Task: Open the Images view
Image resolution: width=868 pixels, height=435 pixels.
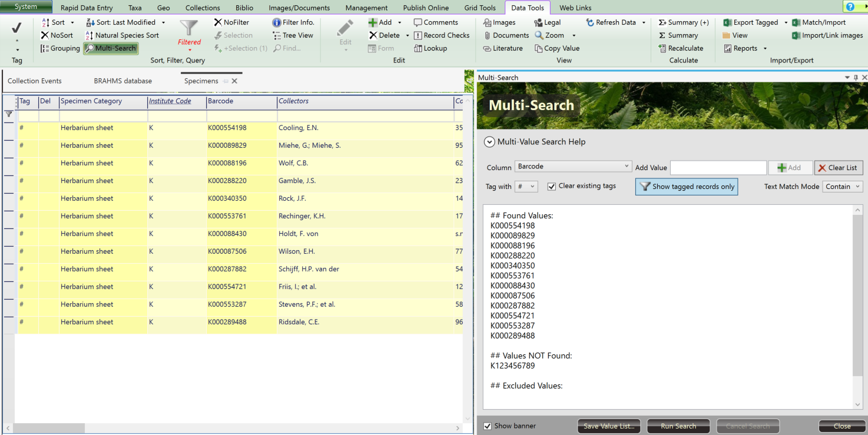Action: [499, 22]
